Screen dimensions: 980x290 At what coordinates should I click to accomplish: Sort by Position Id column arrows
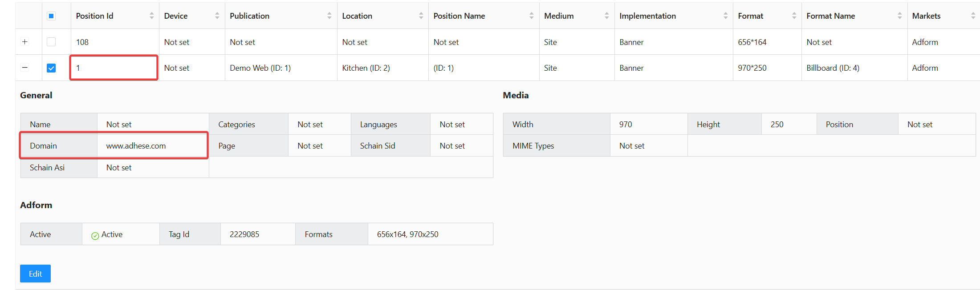click(151, 16)
